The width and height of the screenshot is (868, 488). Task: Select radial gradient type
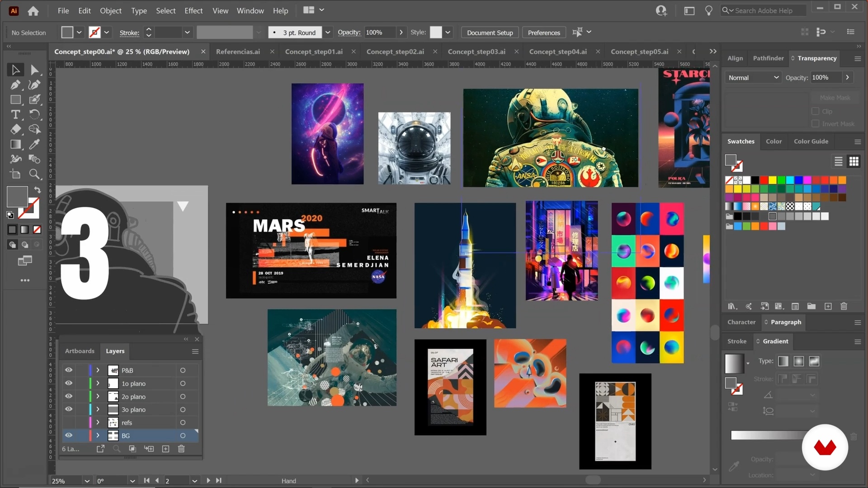click(x=799, y=361)
